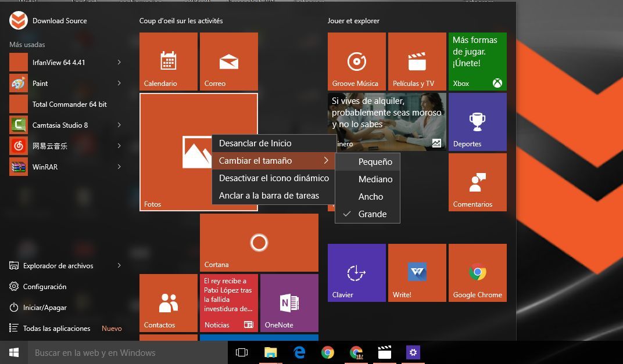
Task: Open the Write! tile
Action: [417, 273]
